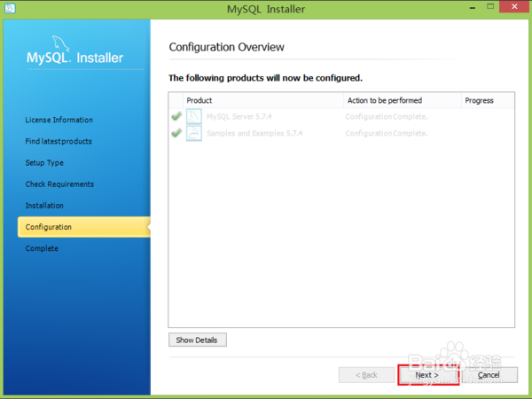
Task: Select the Check Requirements step
Action: 59,184
